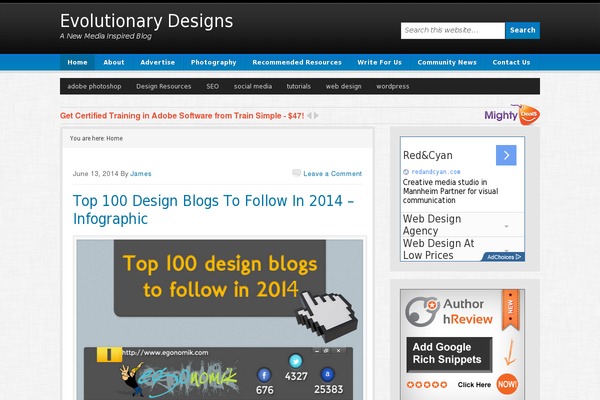Screen dimensions: 600x400
Task: Click the http://www.egonomik.com URL text
Action: [x=165, y=353]
